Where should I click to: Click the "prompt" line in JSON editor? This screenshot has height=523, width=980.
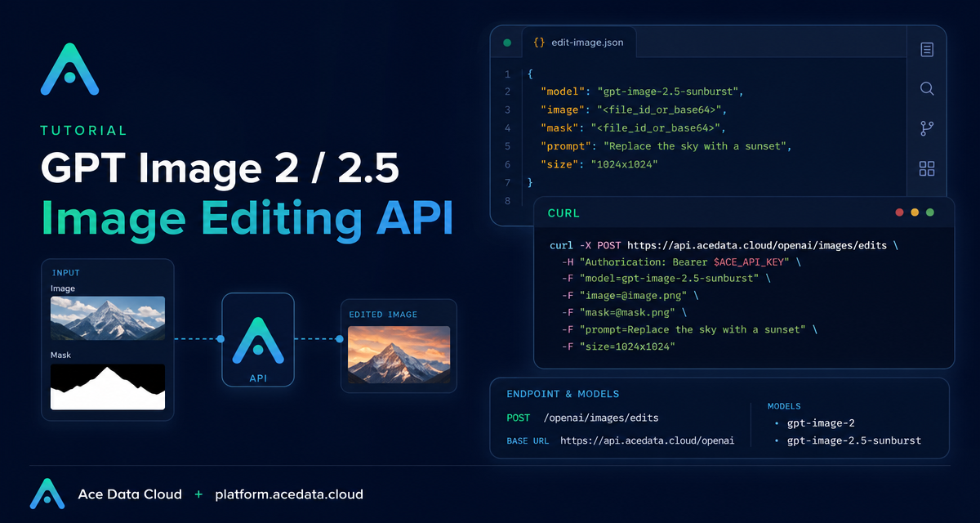(666, 146)
